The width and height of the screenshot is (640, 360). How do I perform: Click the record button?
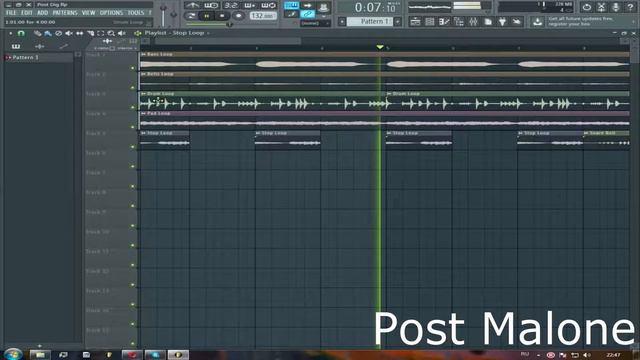(x=238, y=16)
